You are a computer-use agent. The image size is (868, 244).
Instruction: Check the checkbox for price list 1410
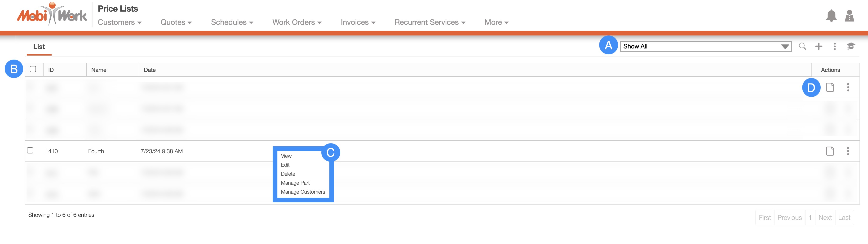30,150
